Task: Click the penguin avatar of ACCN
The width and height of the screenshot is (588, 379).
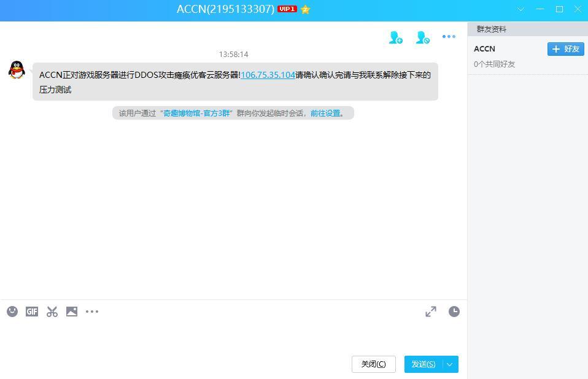Action: (x=17, y=70)
